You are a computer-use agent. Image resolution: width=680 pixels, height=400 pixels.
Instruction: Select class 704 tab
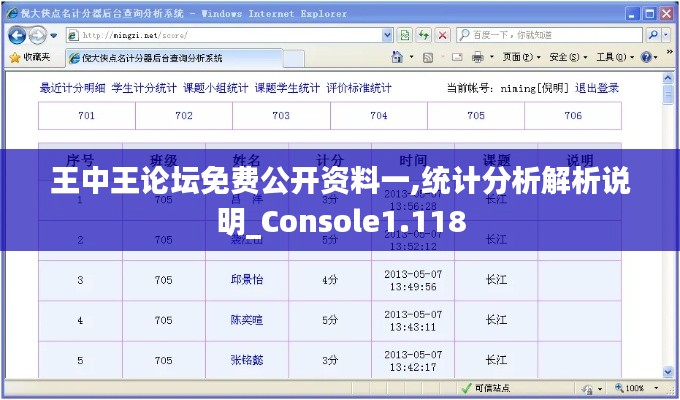(x=379, y=116)
